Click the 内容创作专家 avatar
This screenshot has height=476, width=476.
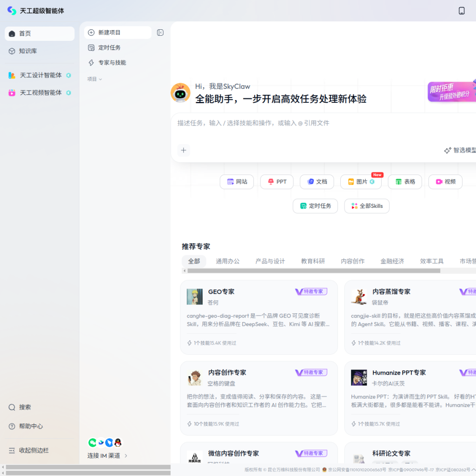click(195, 377)
